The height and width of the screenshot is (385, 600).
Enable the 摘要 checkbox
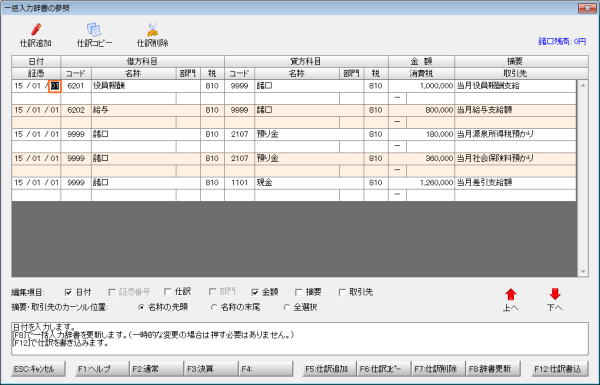coord(299,292)
